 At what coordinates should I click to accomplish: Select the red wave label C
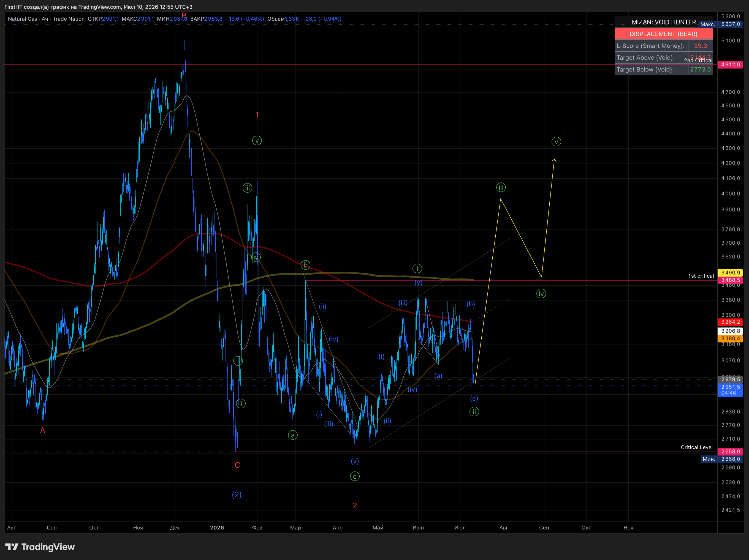(x=237, y=465)
